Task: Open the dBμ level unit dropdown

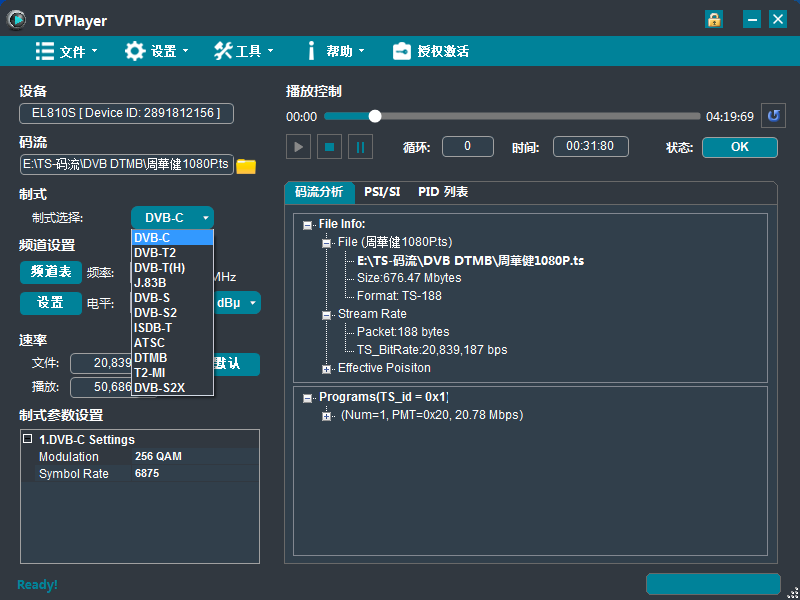Action: pos(237,303)
